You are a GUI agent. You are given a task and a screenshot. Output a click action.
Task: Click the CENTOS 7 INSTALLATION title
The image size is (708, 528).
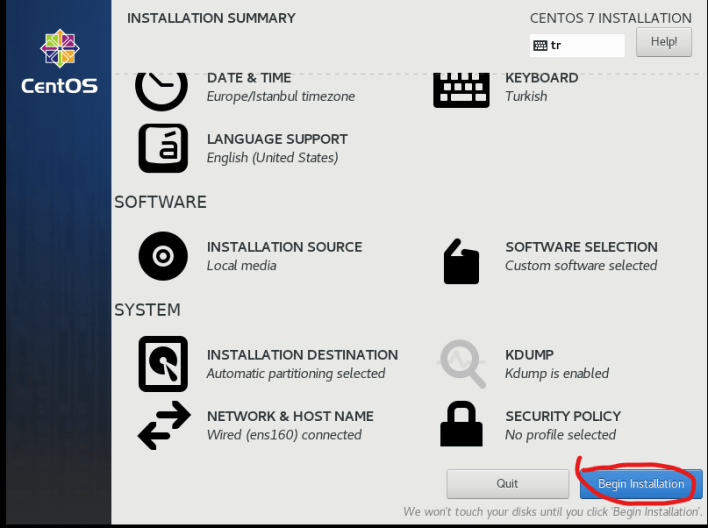[610, 18]
